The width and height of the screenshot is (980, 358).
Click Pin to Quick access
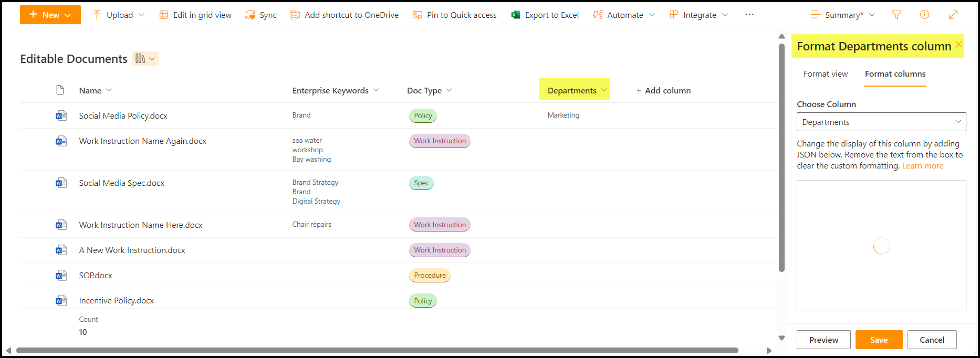pos(455,15)
